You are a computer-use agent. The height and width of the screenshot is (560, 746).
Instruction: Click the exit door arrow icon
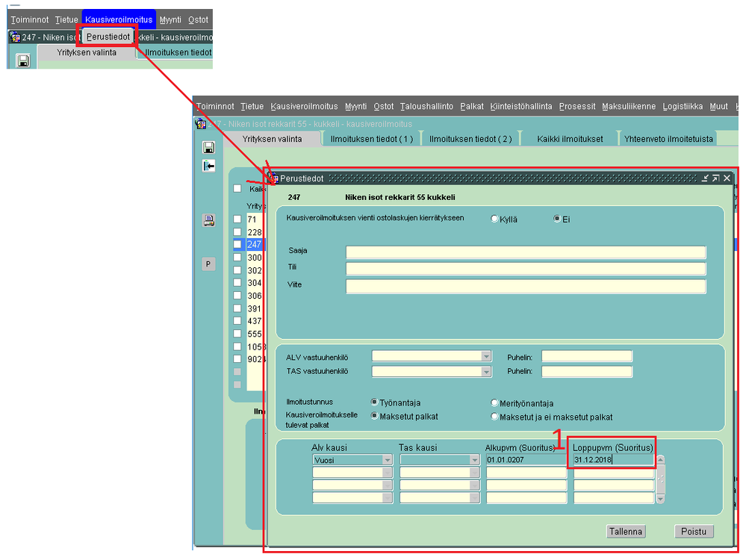pyautogui.click(x=208, y=166)
